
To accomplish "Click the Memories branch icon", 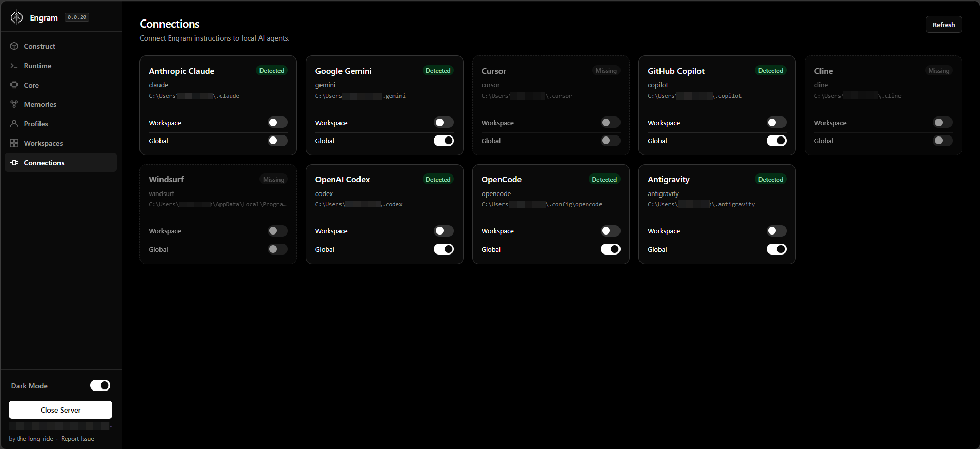I will click(14, 104).
